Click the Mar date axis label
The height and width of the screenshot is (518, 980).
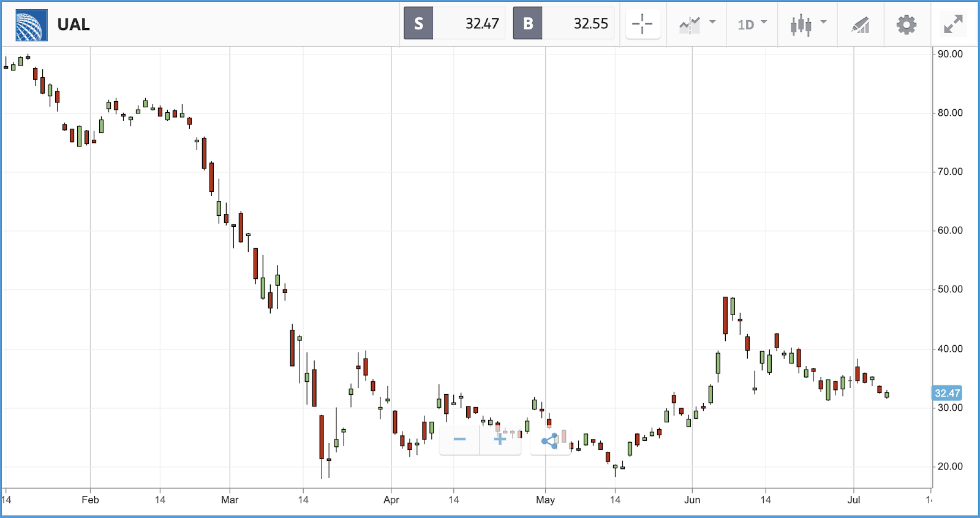tap(230, 500)
